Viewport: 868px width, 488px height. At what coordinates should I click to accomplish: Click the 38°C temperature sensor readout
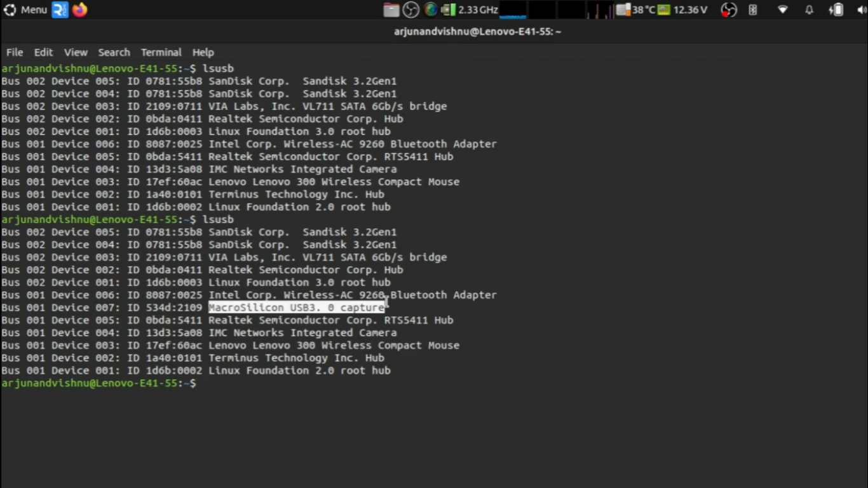(x=640, y=10)
